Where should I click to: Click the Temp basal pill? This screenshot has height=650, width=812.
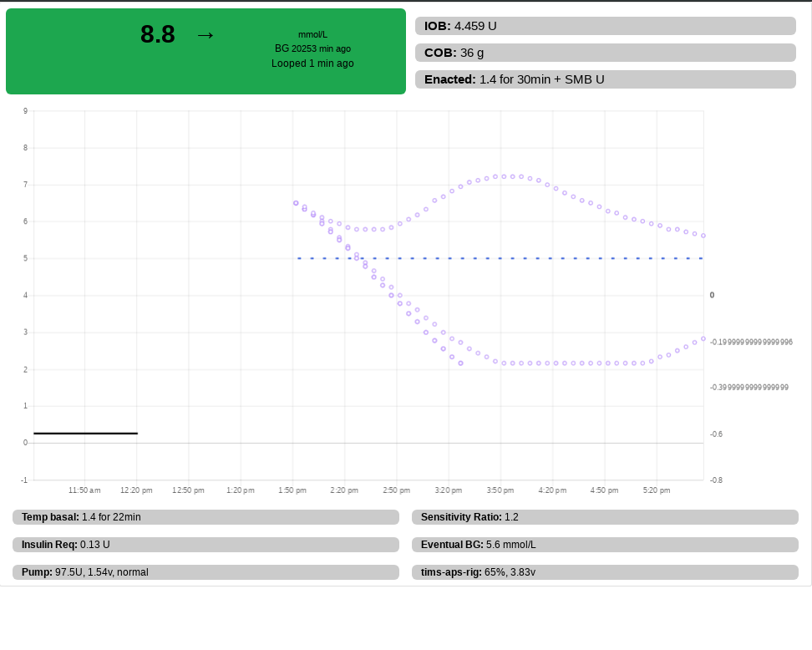pyautogui.click(x=205, y=517)
